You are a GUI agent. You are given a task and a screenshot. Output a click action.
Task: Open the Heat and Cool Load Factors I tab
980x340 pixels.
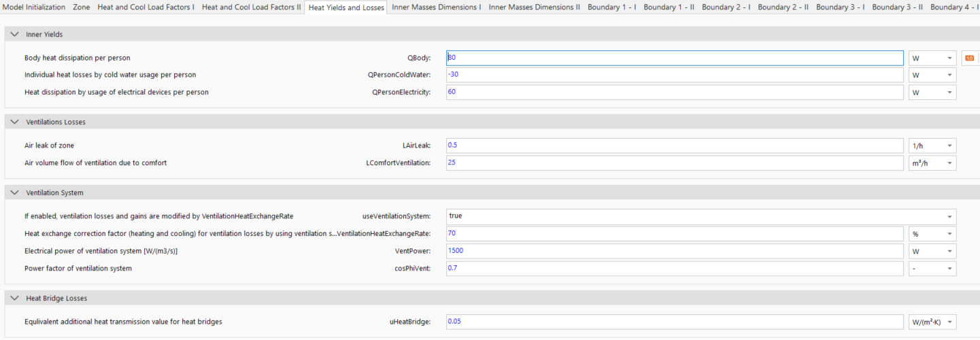(x=146, y=7)
